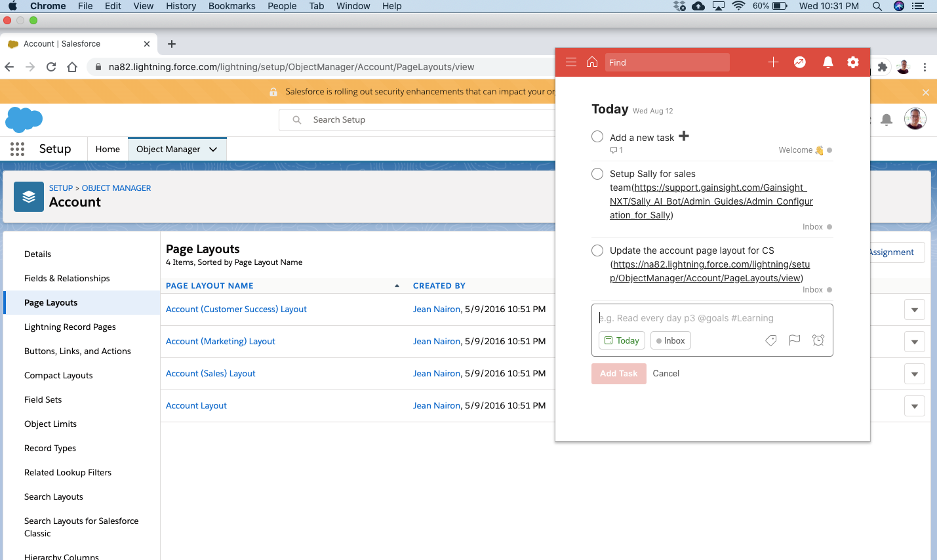
Task: Open actions dropdown for Sales layout row
Action: pyautogui.click(x=915, y=374)
